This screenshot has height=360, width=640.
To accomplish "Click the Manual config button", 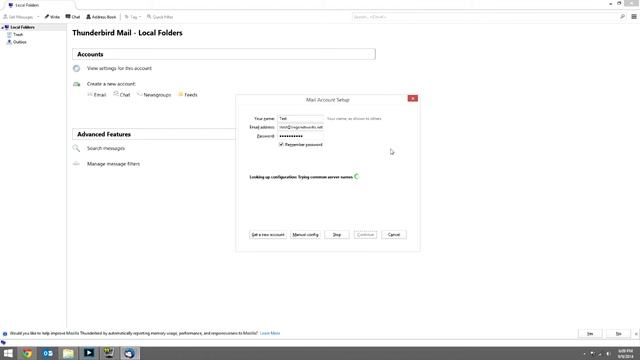I will pyautogui.click(x=305, y=235).
